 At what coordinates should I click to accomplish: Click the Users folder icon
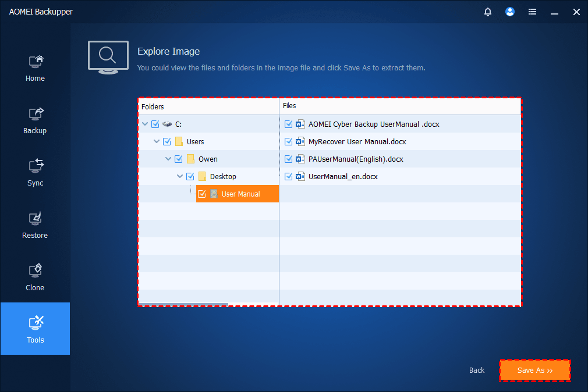(179, 142)
